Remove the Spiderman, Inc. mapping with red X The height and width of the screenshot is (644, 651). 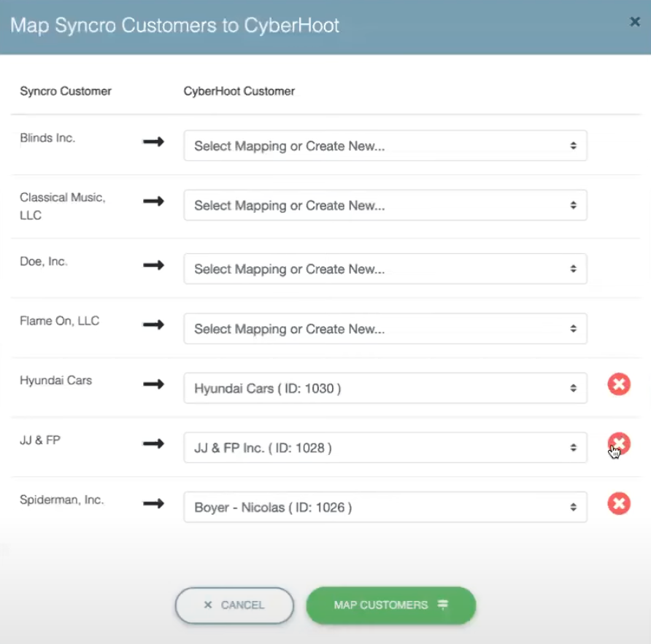click(619, 503)
